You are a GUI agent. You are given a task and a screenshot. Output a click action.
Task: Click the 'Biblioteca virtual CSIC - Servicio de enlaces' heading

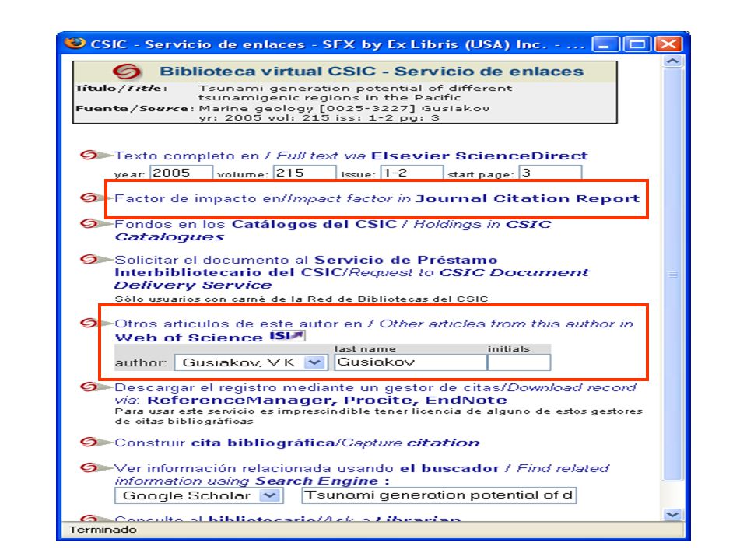[x=371, y=72]
